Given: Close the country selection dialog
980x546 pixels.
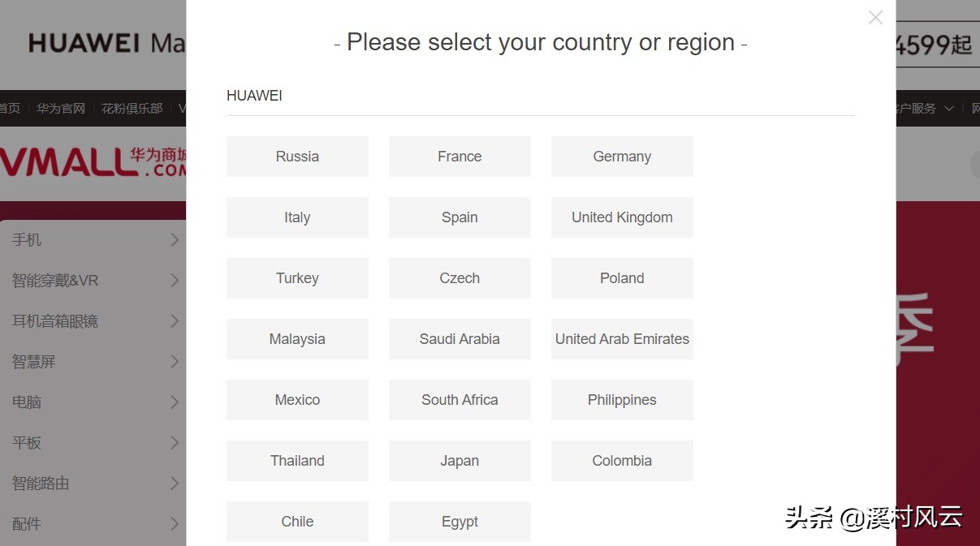Looking at the screenshot, I should pos(875,18).
